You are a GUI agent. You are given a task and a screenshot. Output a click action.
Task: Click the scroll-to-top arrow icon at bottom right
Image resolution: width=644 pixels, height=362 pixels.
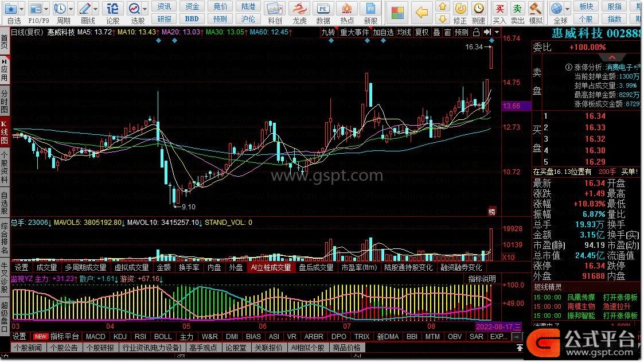(x=519, y=348)
